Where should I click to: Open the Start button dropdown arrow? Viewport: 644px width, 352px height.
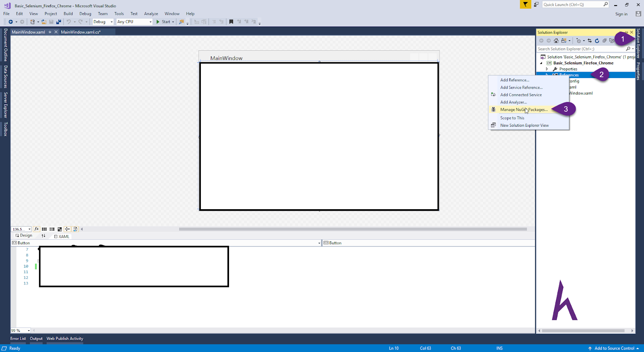pos(173,22)
